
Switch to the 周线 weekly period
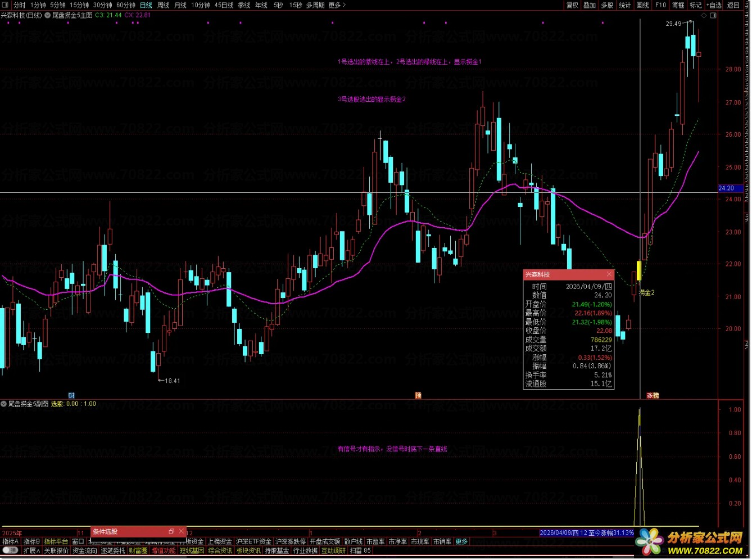tap(163, 5)
